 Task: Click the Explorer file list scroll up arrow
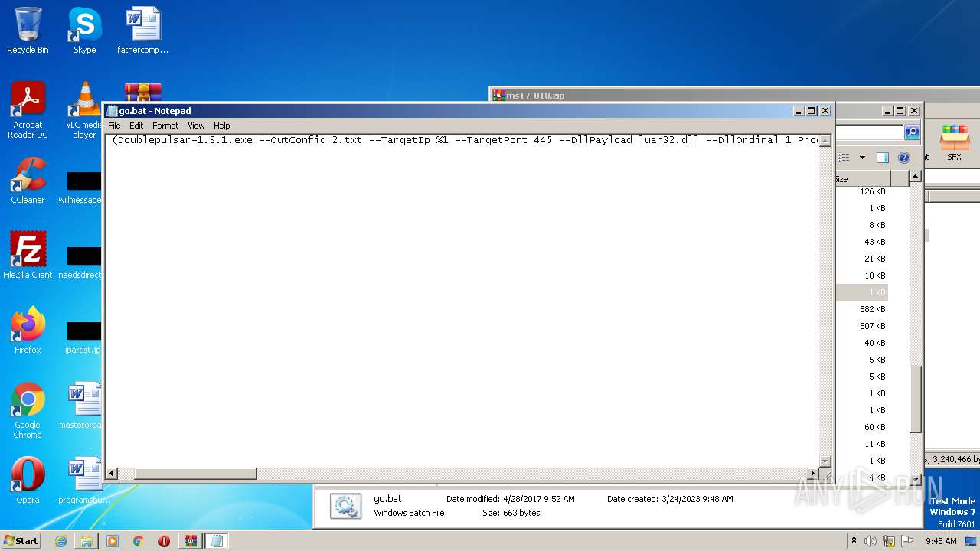[x=915, y=178]
